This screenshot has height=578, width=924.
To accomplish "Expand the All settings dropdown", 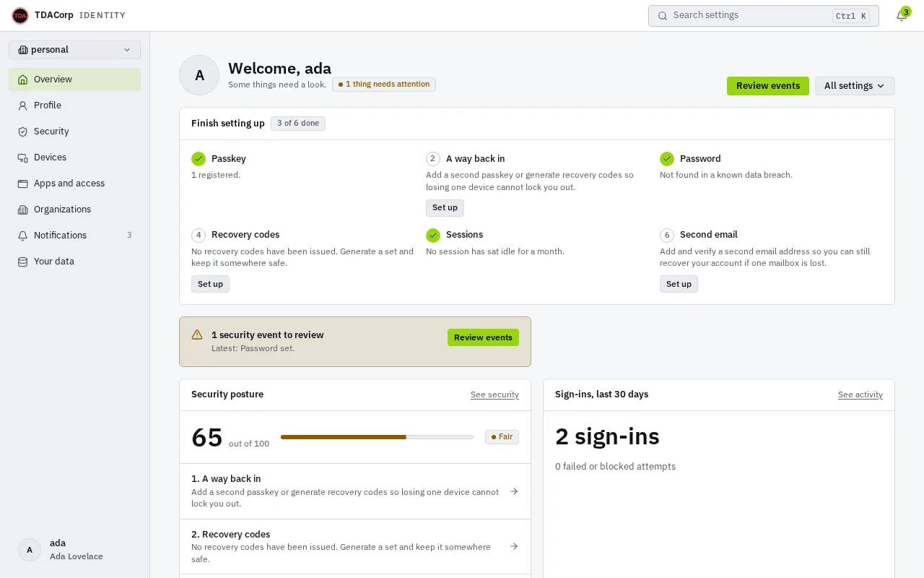I will [855, 86].
